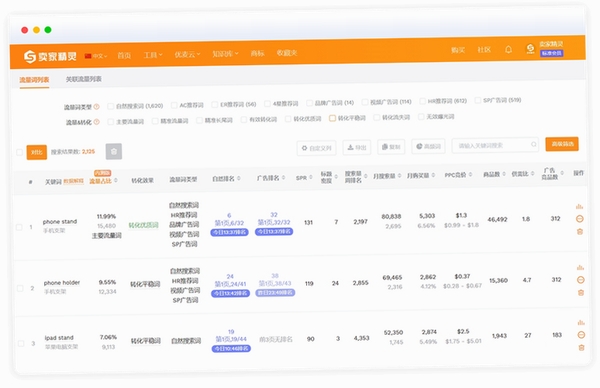Delete the phone holder row
The width and height of the screenshot is (600, 388).
581,293
